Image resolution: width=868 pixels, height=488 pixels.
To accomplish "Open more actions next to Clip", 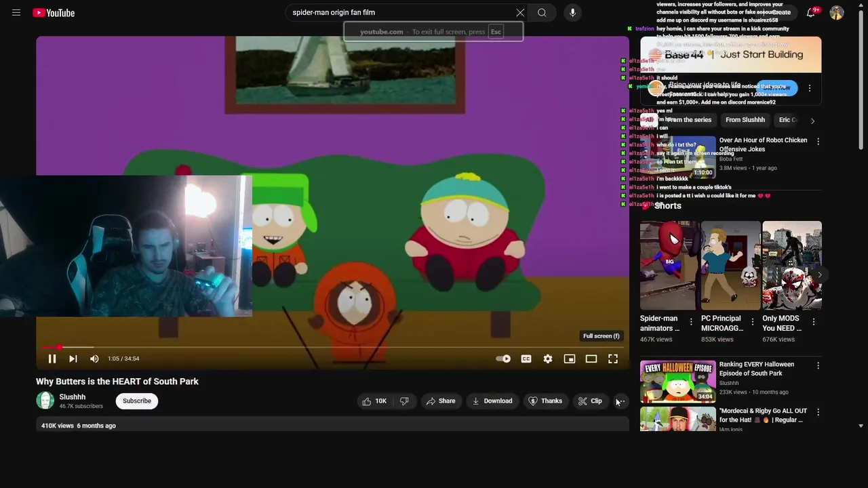I will tap(620, 401).
